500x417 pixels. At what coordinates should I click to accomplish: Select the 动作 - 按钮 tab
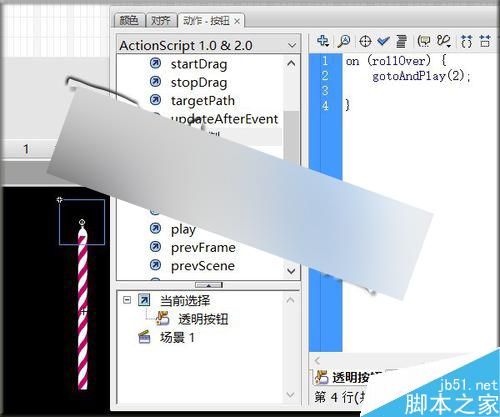pos(206,21)
